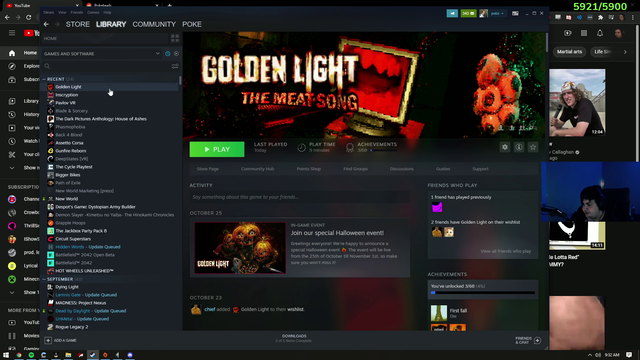The width and height of the screenshot is (640, 360).
Task: Open the YouTube hamburger menu
Action: coord(12,33)
